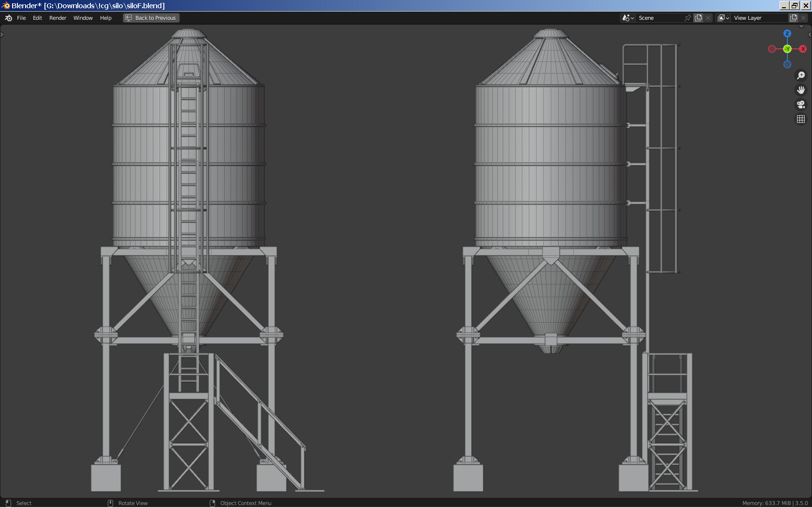Click the Back to Previous button
Screen dimensions: 812x508
pos(151,17)
